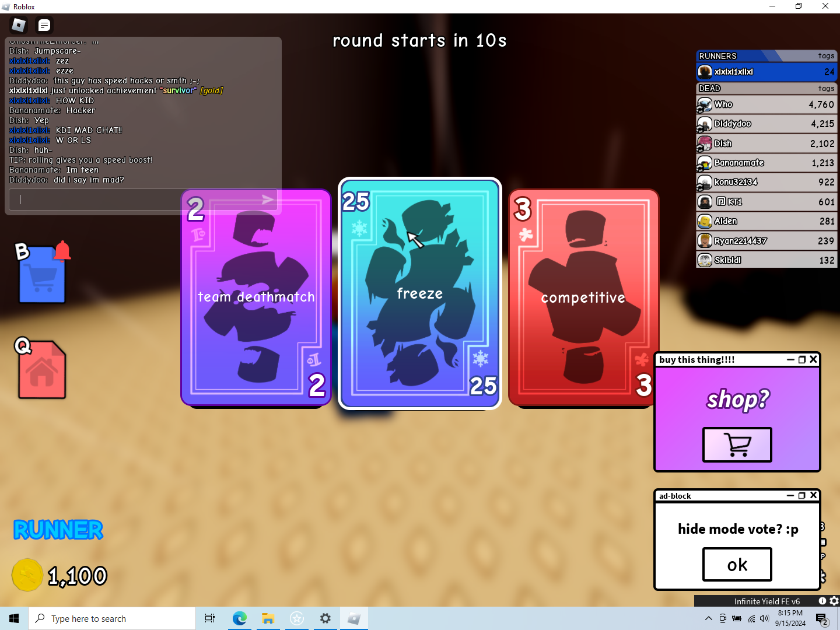
Task: Click the RUNNER role label
Action: coord(58,530)
